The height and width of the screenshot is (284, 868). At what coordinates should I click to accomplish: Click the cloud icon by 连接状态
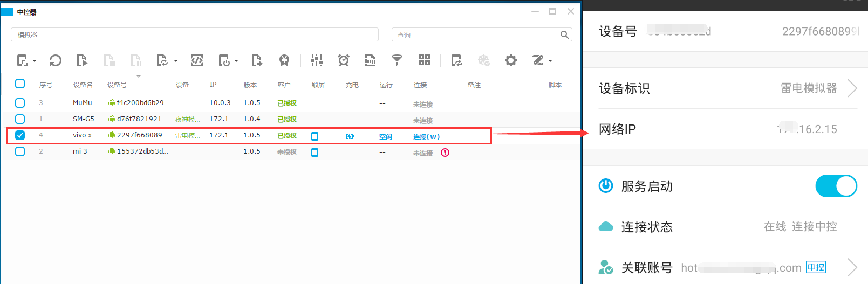606,226
